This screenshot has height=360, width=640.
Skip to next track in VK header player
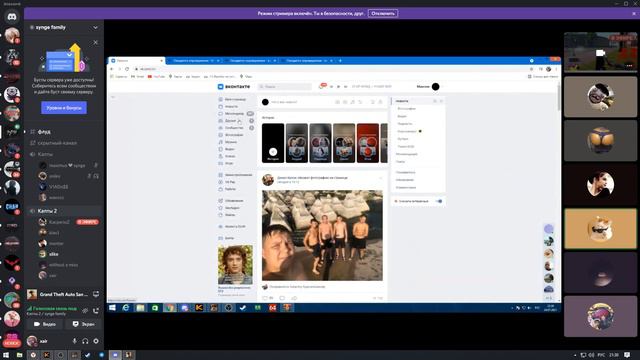[x=345, y=87]
